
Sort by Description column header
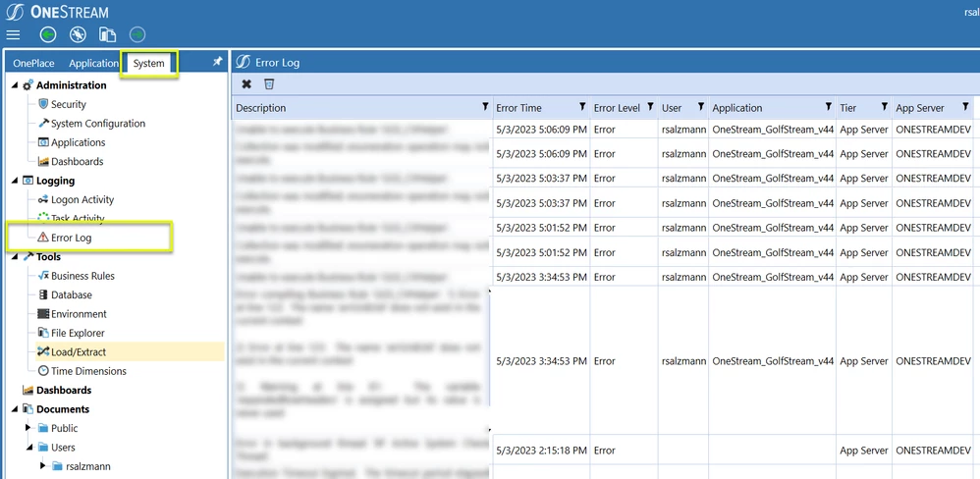click(260, 108)
